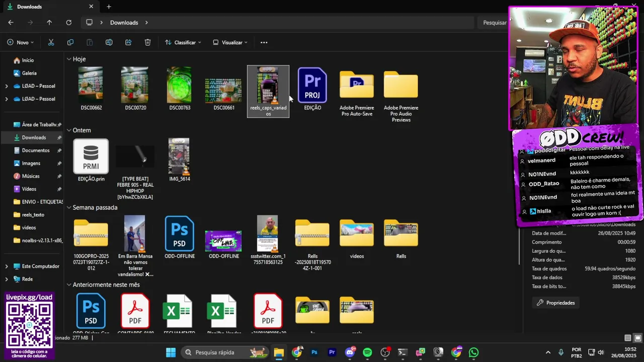644x362 pixels.
Task: Open Premiere Pro from the taskbar
Action: 332,352
